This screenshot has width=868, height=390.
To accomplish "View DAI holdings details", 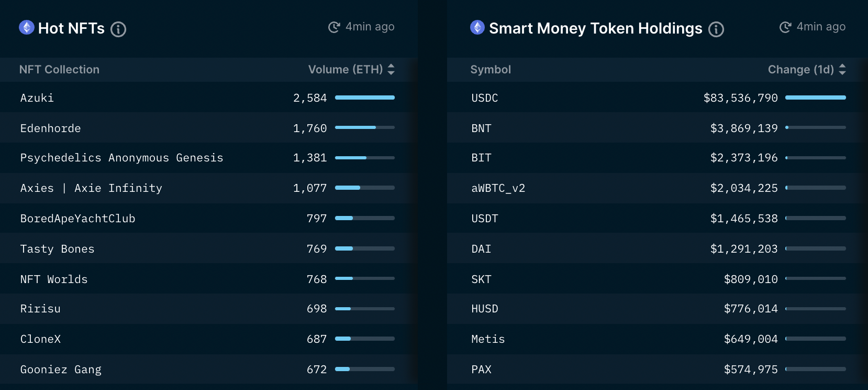I will [x=481, y=249].
